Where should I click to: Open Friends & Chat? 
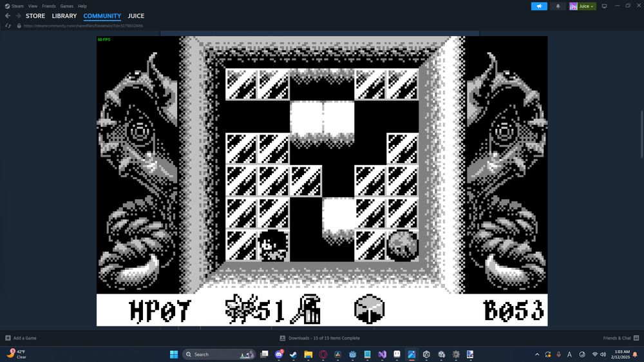click(x=621, y=338)
